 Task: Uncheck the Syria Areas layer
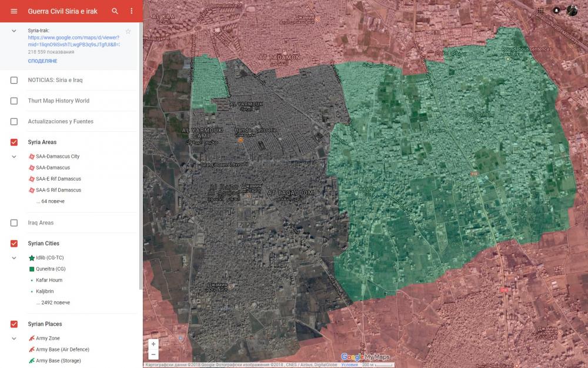point(14,142)
